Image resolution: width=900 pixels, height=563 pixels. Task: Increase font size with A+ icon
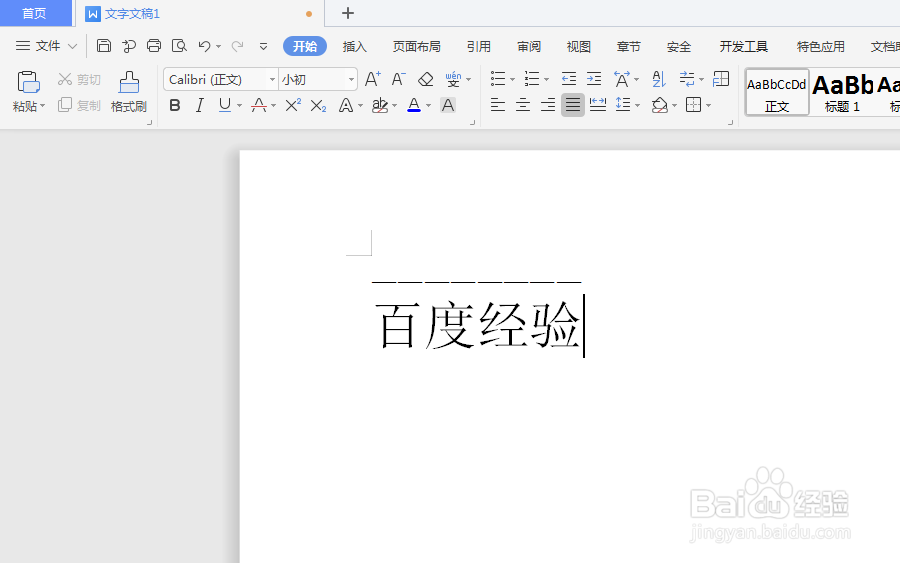tap(373, 79)
